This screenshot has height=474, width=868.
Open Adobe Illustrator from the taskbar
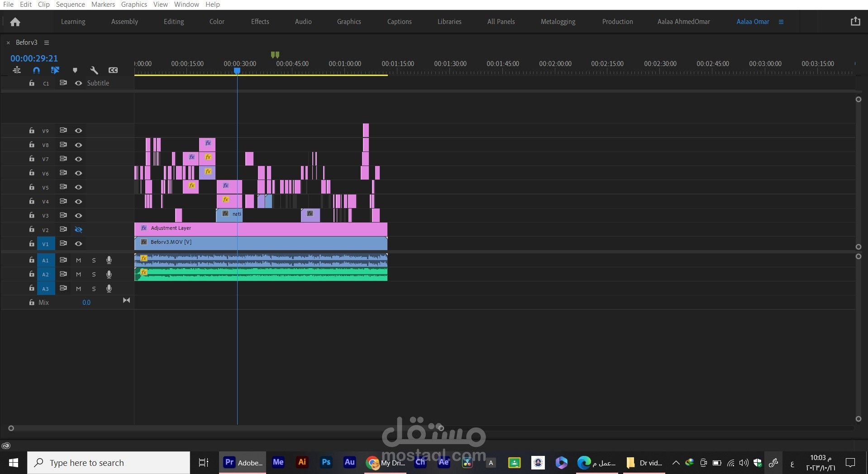(x=302, y=462)
